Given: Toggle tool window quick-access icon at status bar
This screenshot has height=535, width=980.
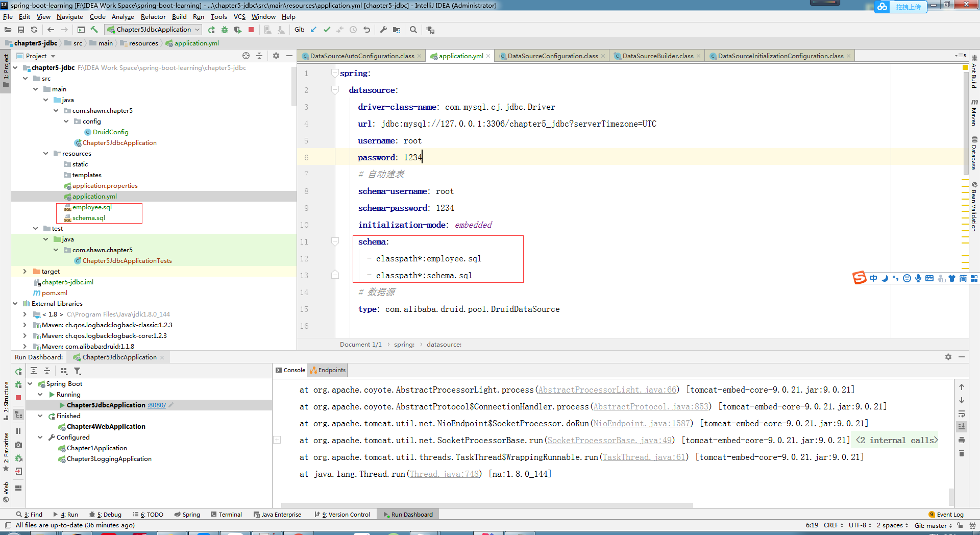Looking at the screenshot, I should [x=8, y=525].
